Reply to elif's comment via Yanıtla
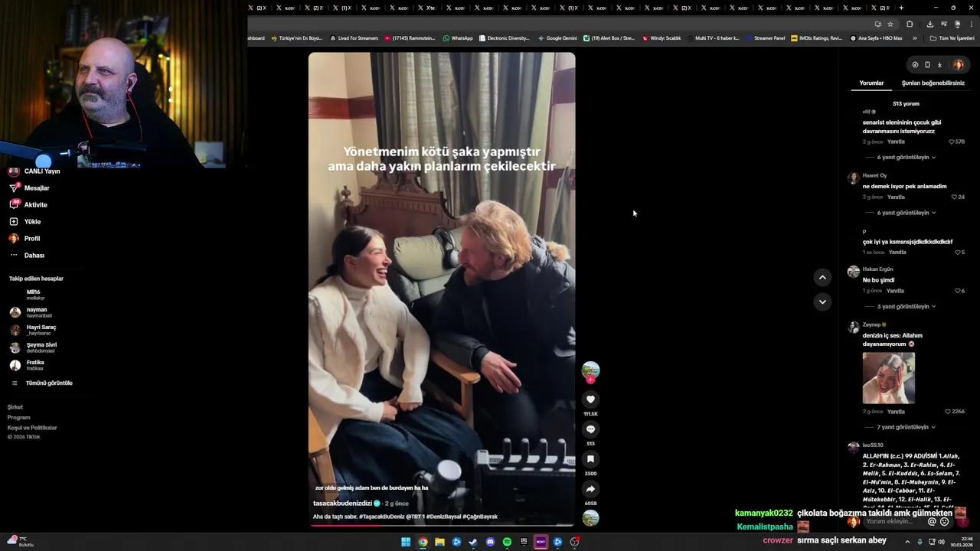The height and width of the screenshot is (551, 980). click(x=896, y=142)
